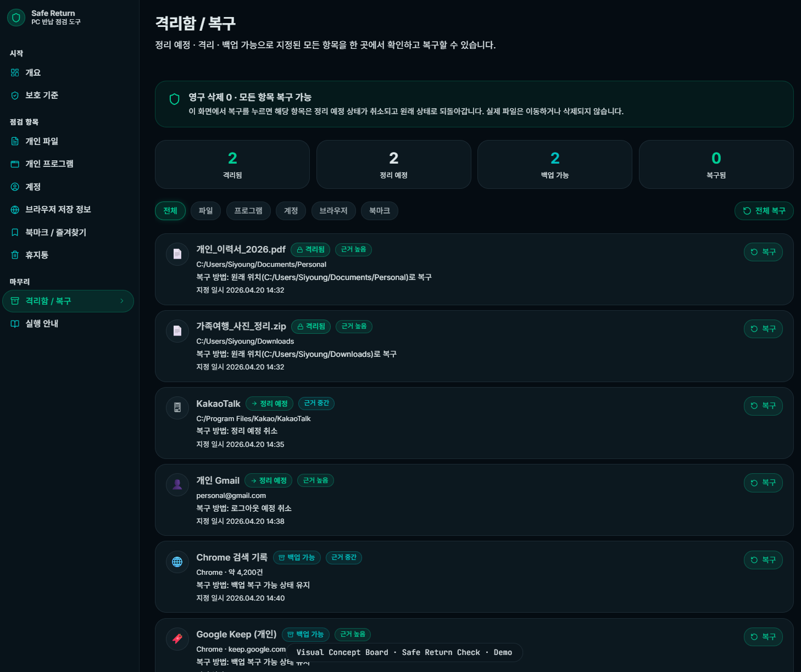Switch to the 브라우저 filter
The width and height of the screenshot is (801, 672).
[333, 211]
